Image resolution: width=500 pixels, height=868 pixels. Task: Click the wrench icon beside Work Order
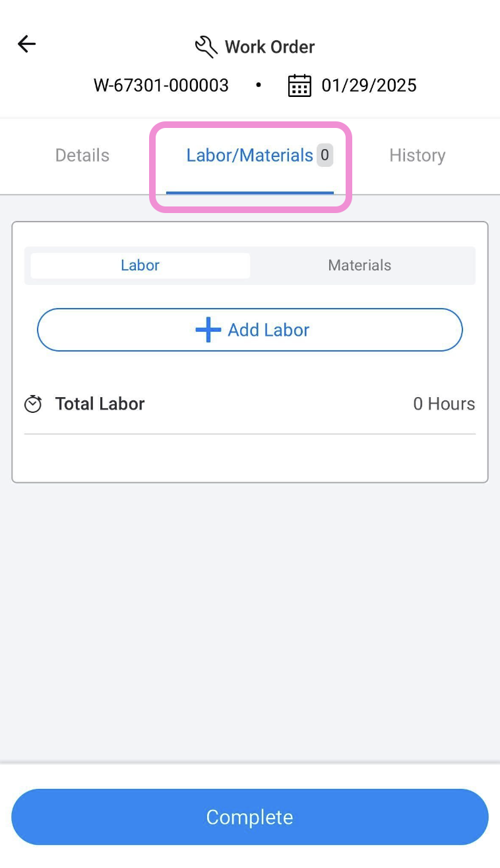[206, 47]
